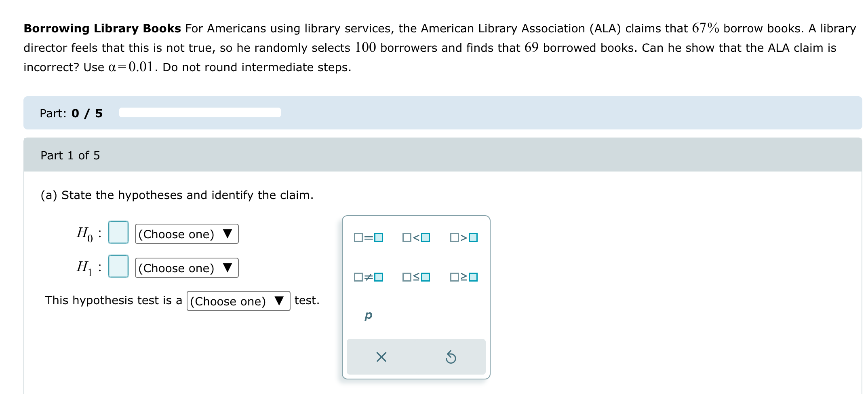This screenshot has height=394, width=868.
Task: Select the greater-than symbol
Action: [464, 238]
